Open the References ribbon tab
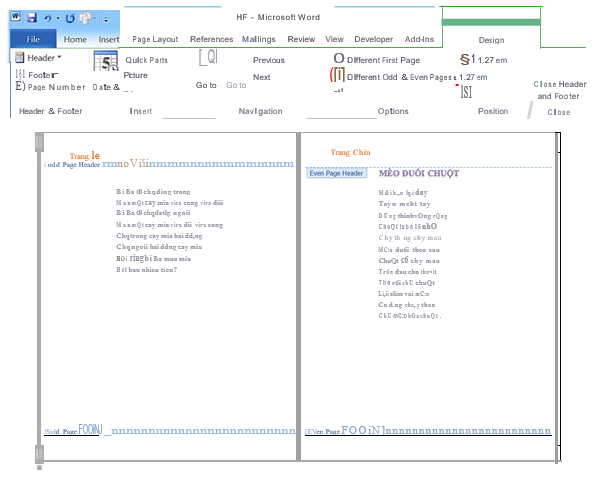 click(211, 39)
